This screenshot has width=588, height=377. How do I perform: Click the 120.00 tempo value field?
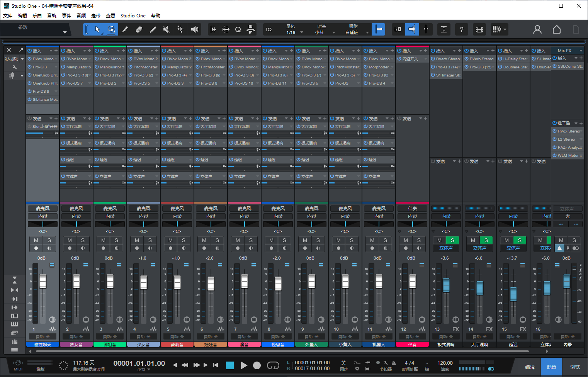(445, 363)
